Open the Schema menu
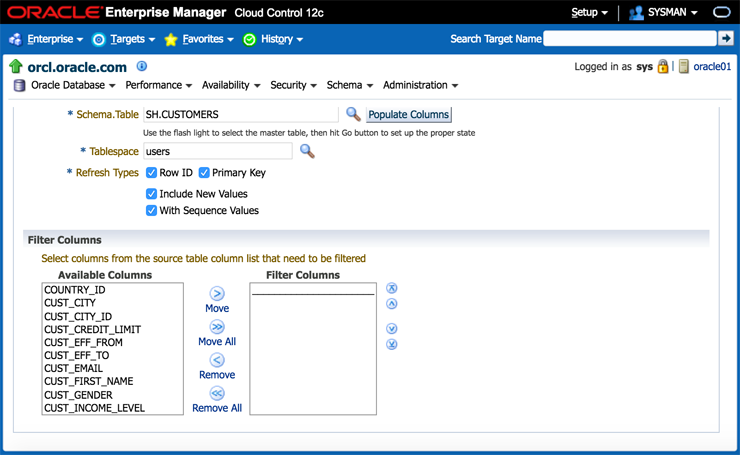This screenshot has width=740, height=455. tap(350, 85)
